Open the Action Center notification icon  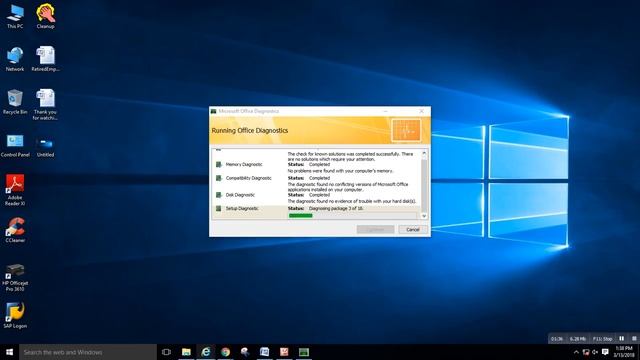[x=605, y=352]
